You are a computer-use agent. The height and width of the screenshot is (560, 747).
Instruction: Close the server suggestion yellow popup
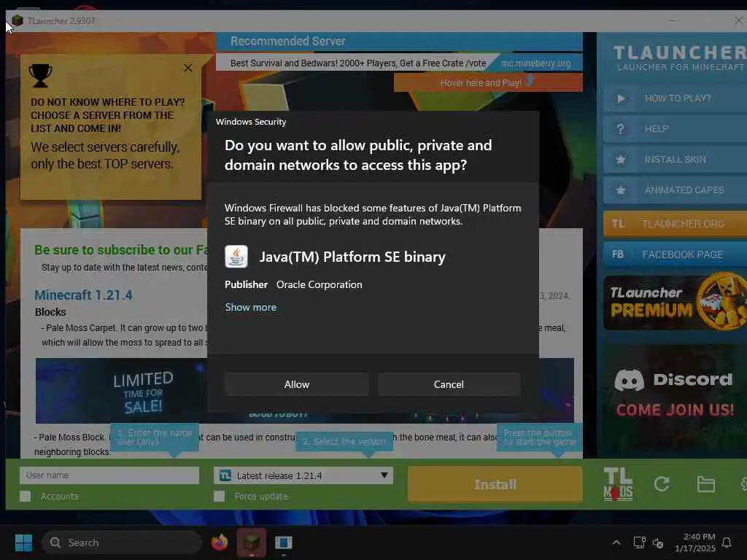[188, 68]
